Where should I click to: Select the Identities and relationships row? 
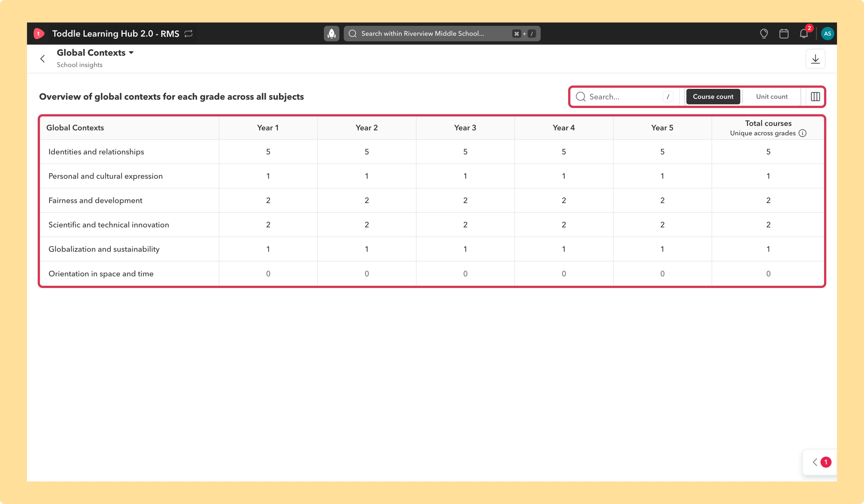tap(432, 152)
